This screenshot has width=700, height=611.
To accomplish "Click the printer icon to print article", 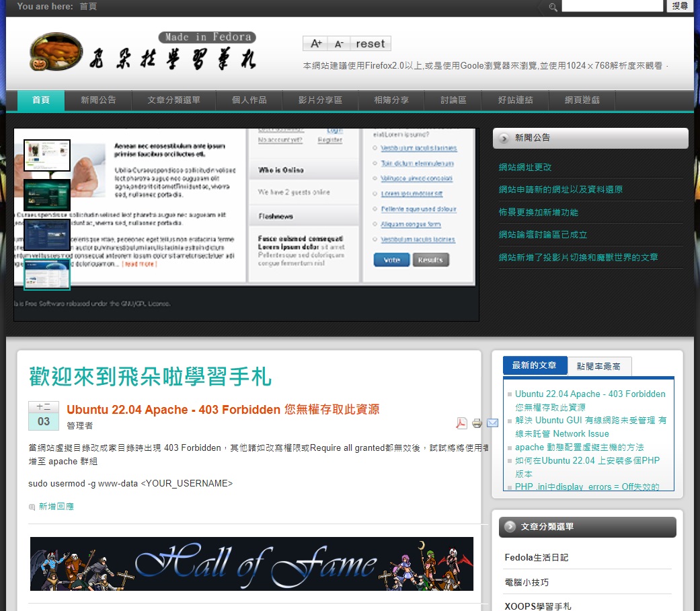I will (477, 423).
